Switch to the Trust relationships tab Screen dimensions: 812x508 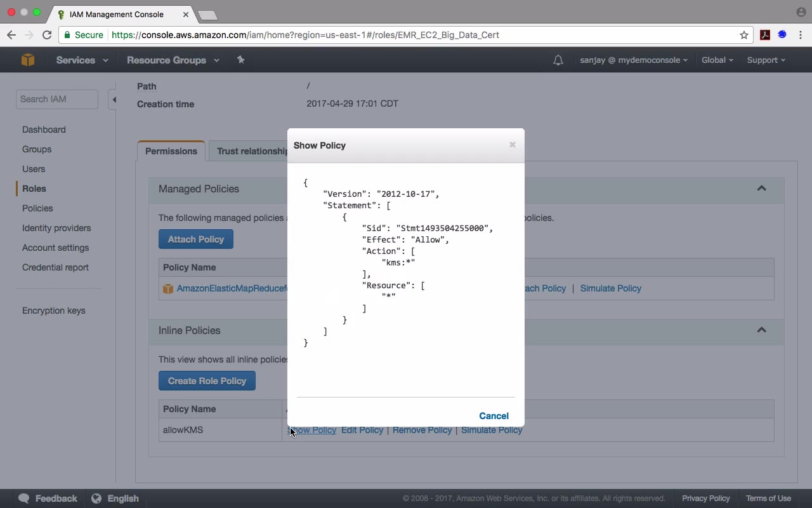pos(248,151)
